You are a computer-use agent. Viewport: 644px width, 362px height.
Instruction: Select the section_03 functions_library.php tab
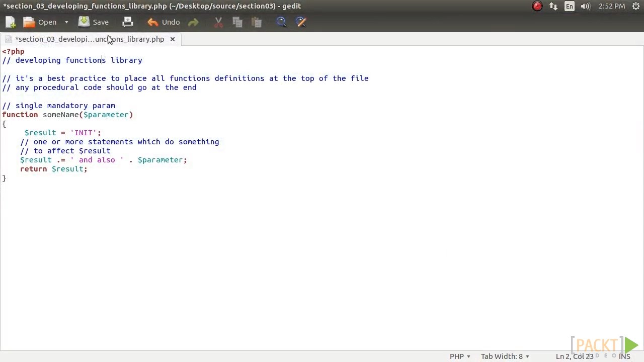90,39
